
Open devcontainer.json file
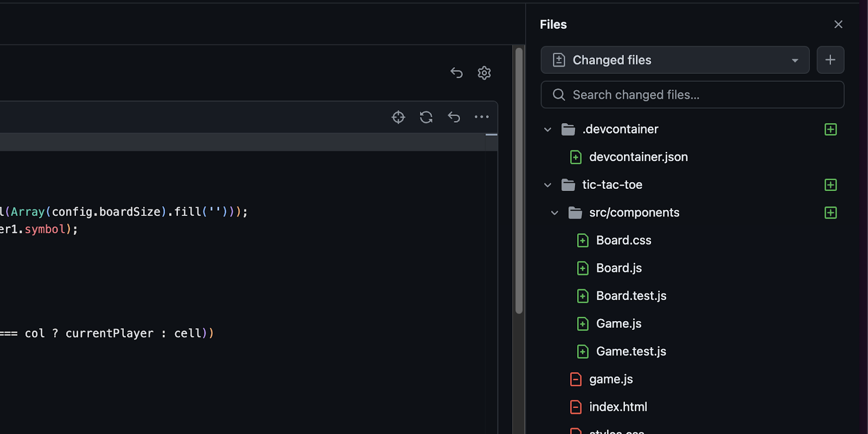(x=639, y=157)
